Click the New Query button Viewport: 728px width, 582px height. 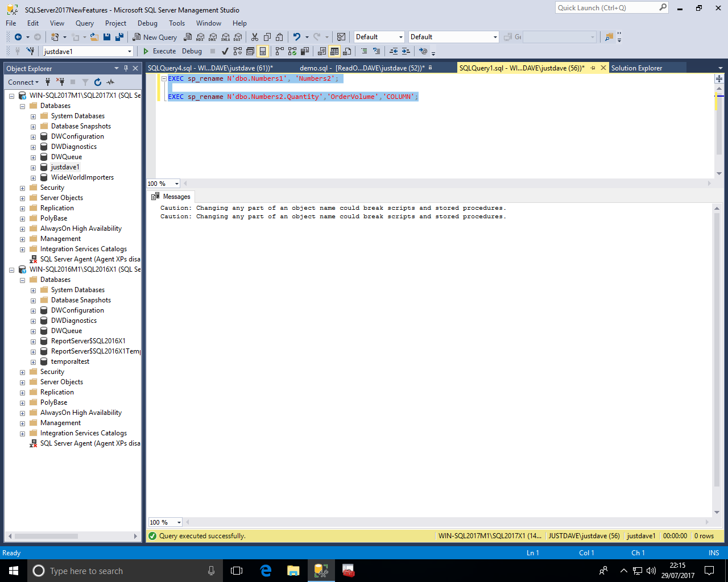(155, 37)
